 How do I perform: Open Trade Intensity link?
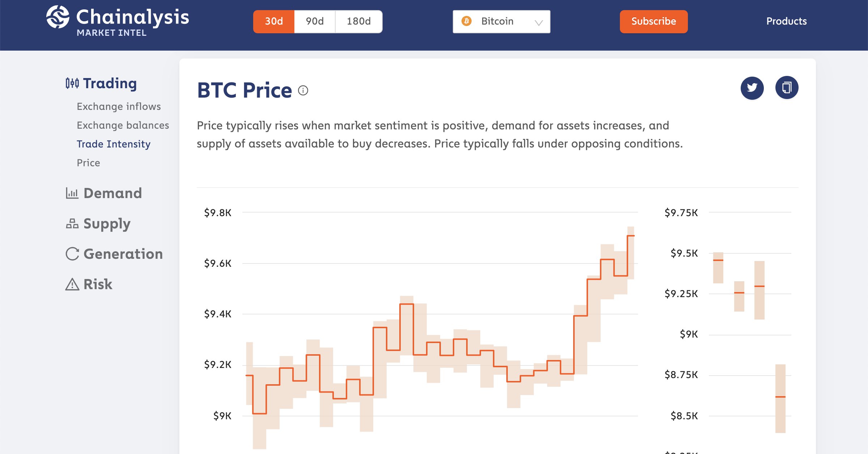click(x=113, y=144)
